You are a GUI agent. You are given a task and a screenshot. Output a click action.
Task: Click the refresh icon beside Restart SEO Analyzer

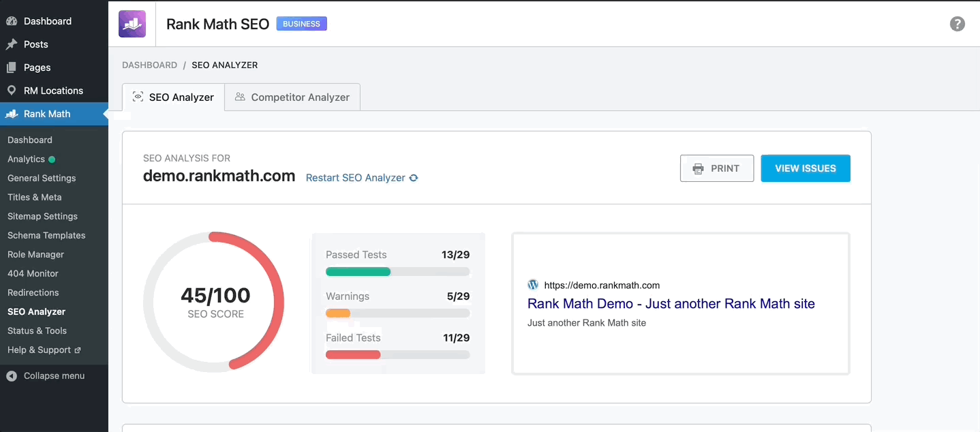414,178
